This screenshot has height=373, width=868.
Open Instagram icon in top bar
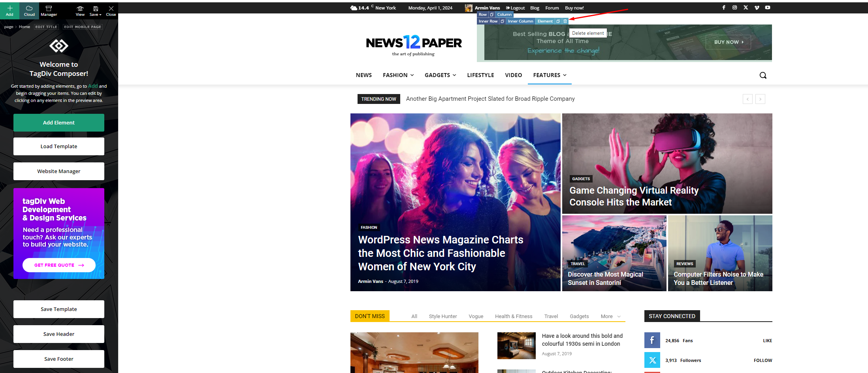pos(735,8)
